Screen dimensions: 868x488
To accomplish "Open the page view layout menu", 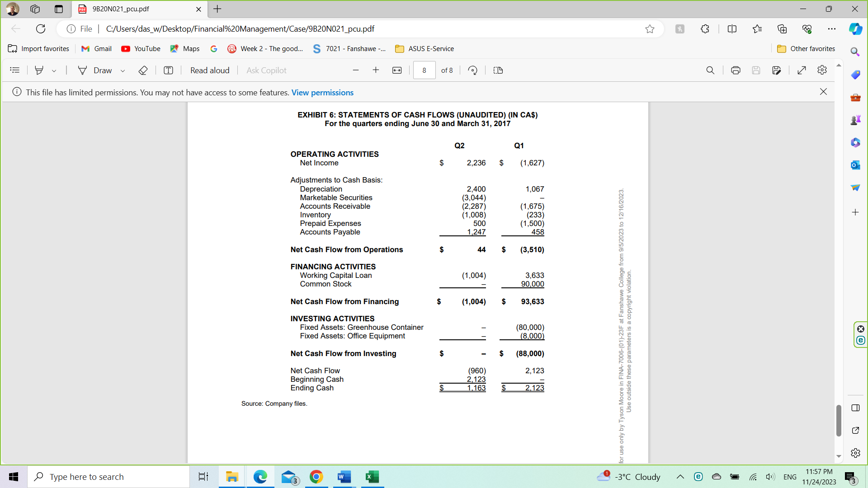I will (x=498, y=70).
